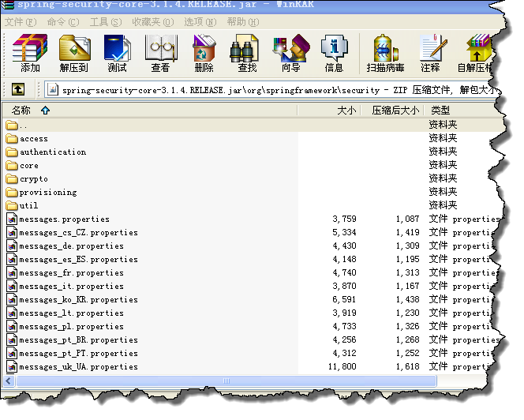Select messages.properties file
This screenshot has width=524, height=420.
tap(58, 219)
